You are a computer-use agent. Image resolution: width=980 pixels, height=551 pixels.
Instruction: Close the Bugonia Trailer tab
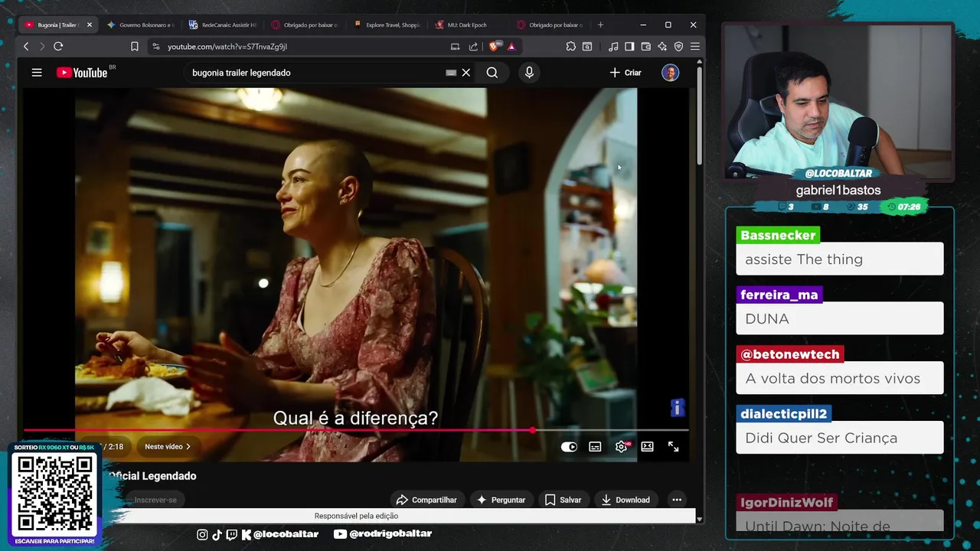pyautogui.click(x=89, y=25)
